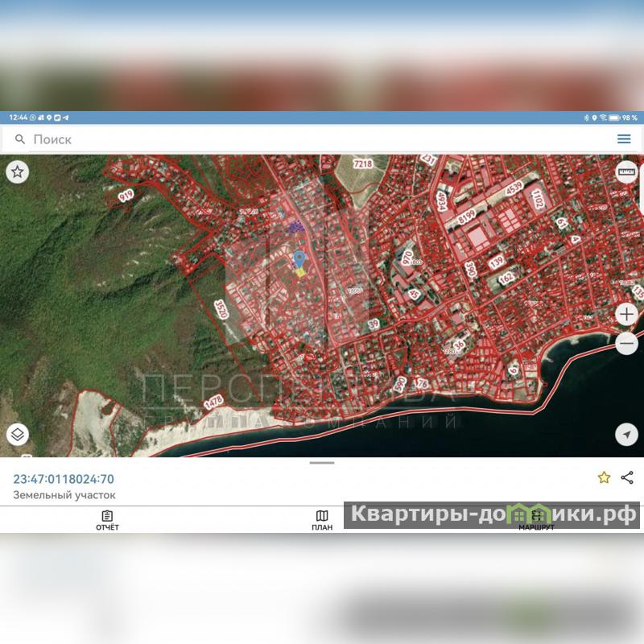Select parcel labeled 7218 on map
The image size is (644, 644).
pyautogui.click(x=364, y=163)
